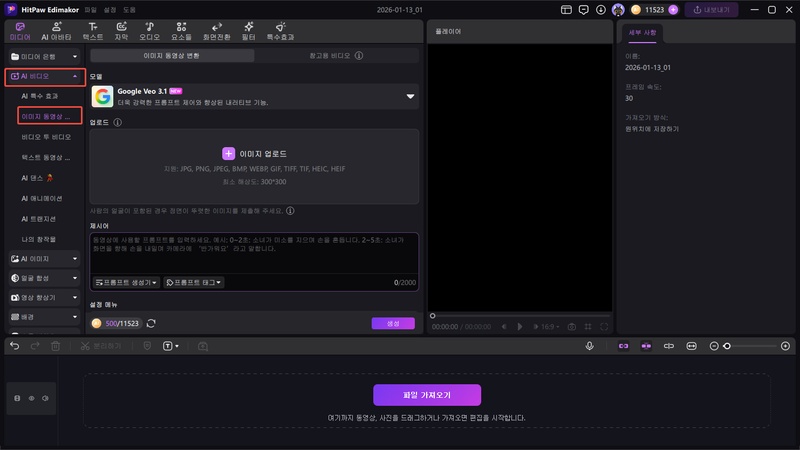Open the 요소들 elements tab
Viewport: 800px width, 450px height.
tap(181, 31)
